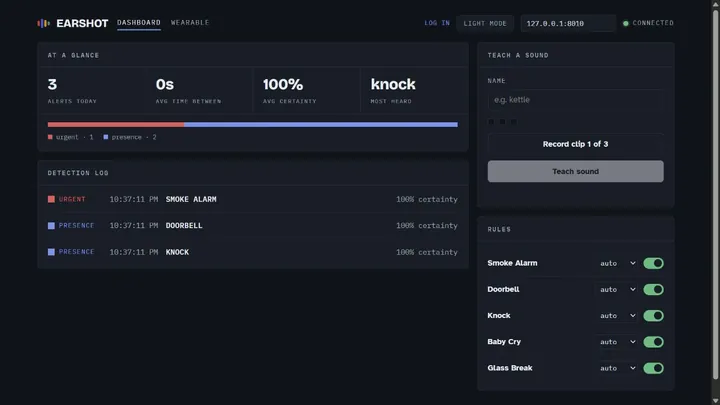Open the Doorbell auto dropdown

pyautogui.click(x=618, y=289)
